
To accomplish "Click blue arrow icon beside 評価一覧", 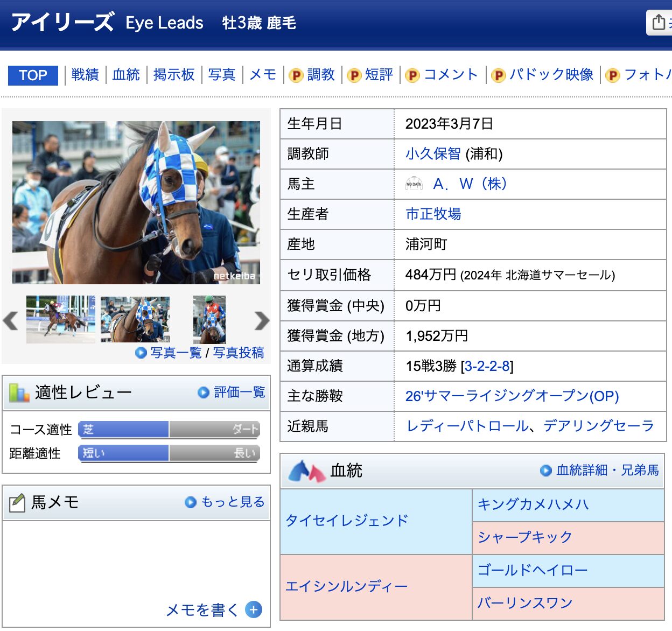I will 204,392.
